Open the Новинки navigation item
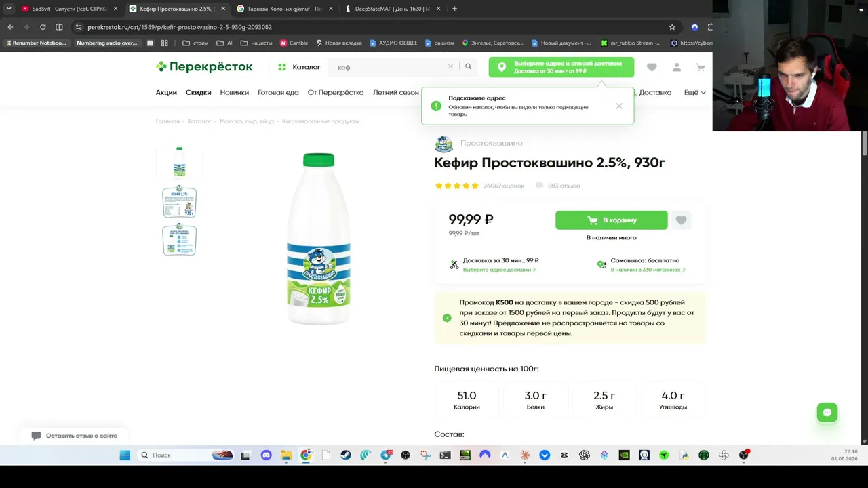The height and width of the screenshot is (488, 868). coord(235,92)
